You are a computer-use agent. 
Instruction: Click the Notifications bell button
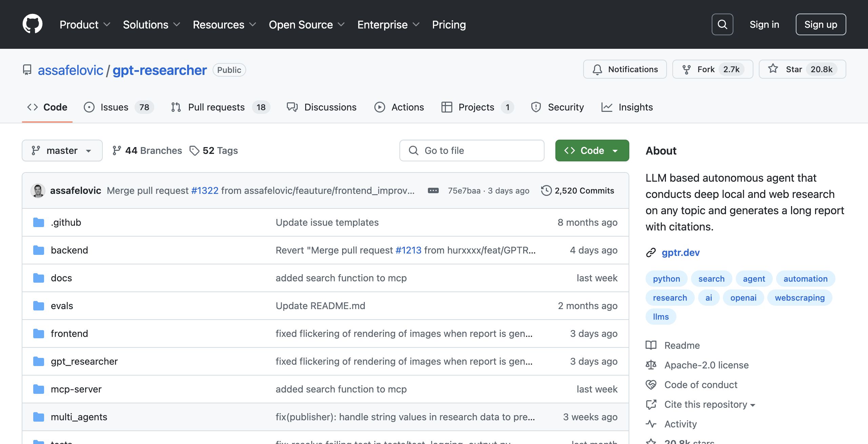tap(625, 69)
